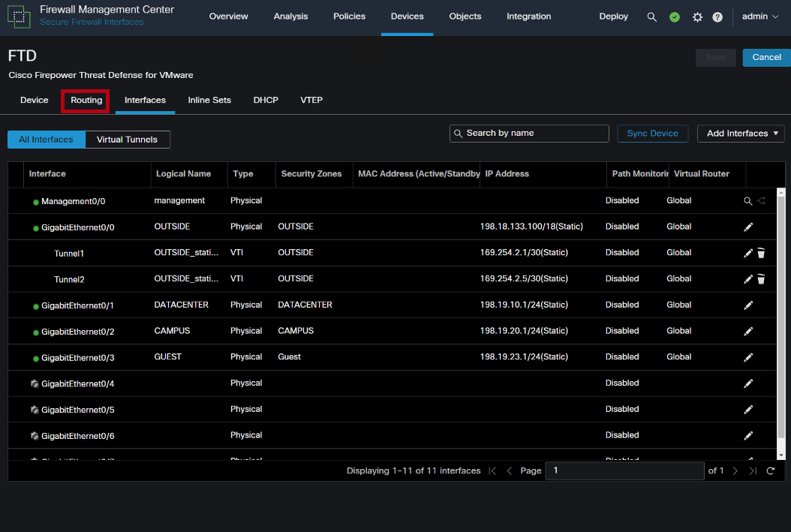Image resolution: width=791 pixels, height=532 pixels.
Task: Switch to the Interfaces tab
Action: 145,100
